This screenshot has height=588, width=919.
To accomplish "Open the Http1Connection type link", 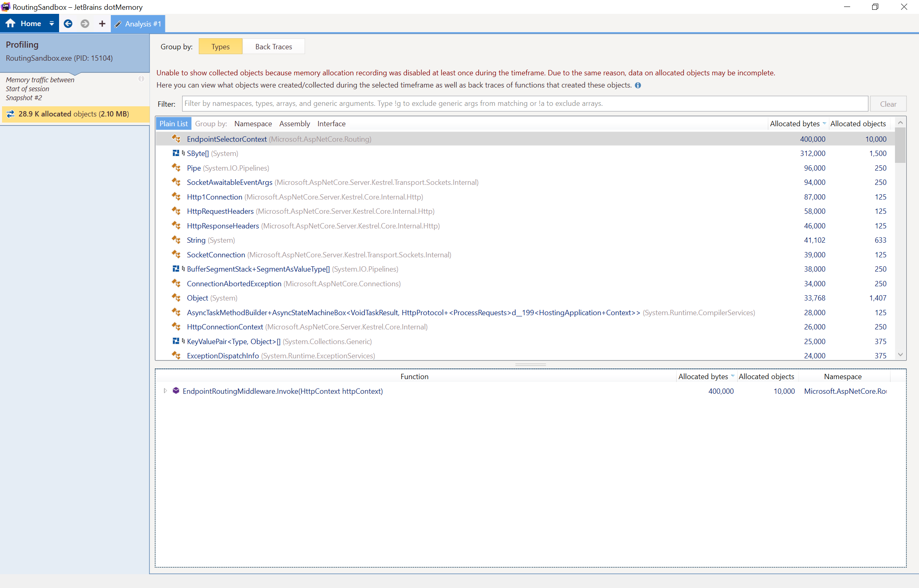I will pyautogui.click(x=214, y=197).
